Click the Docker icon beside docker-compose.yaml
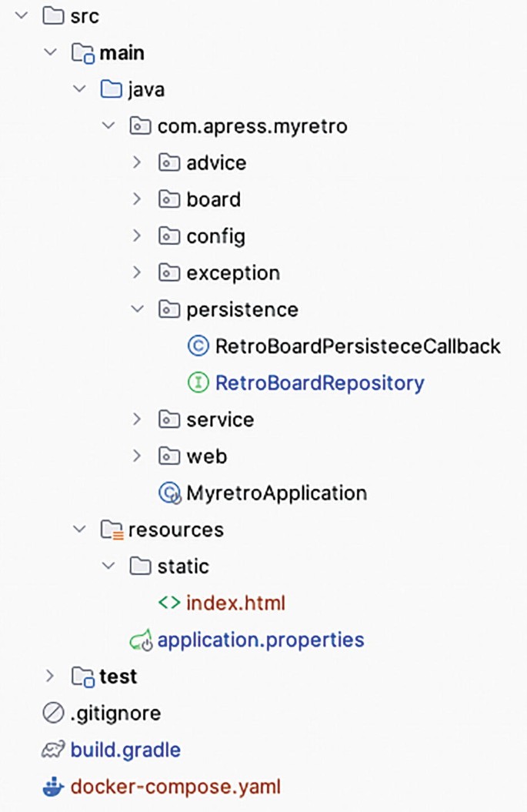The image size is (527, 812). pos(52,787)
